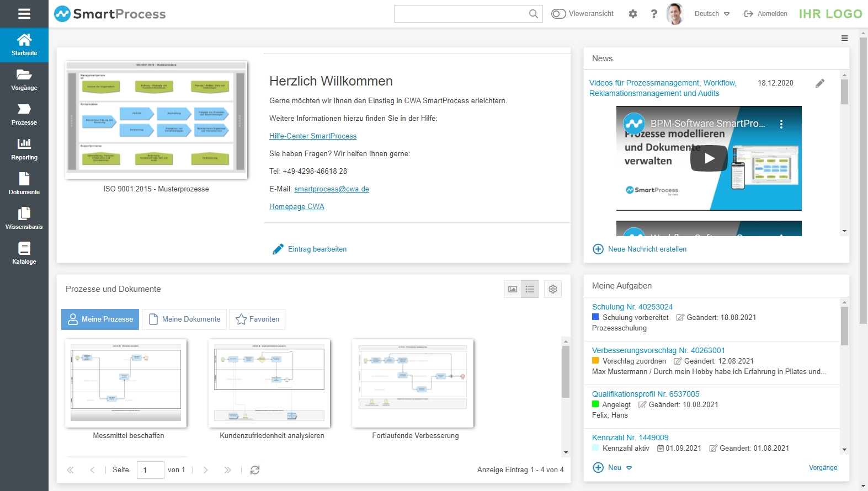Edit the news entry pencil icon

(x=820, y=83)
